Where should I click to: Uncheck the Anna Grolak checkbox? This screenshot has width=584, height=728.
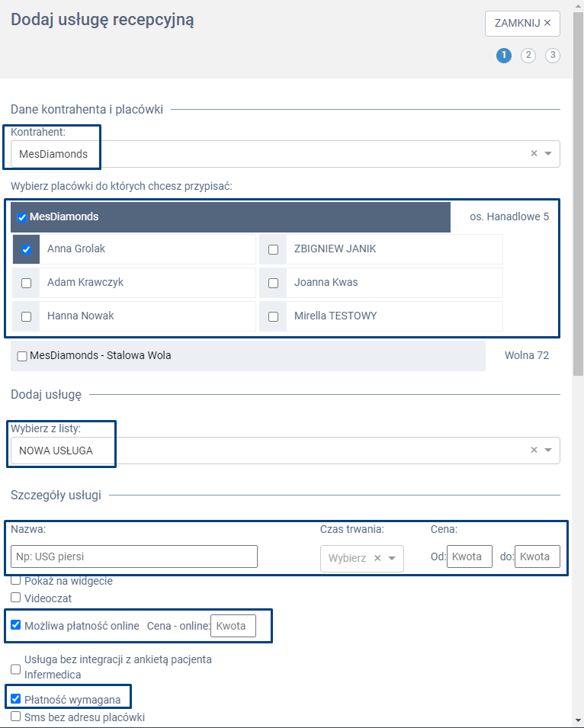27,249
